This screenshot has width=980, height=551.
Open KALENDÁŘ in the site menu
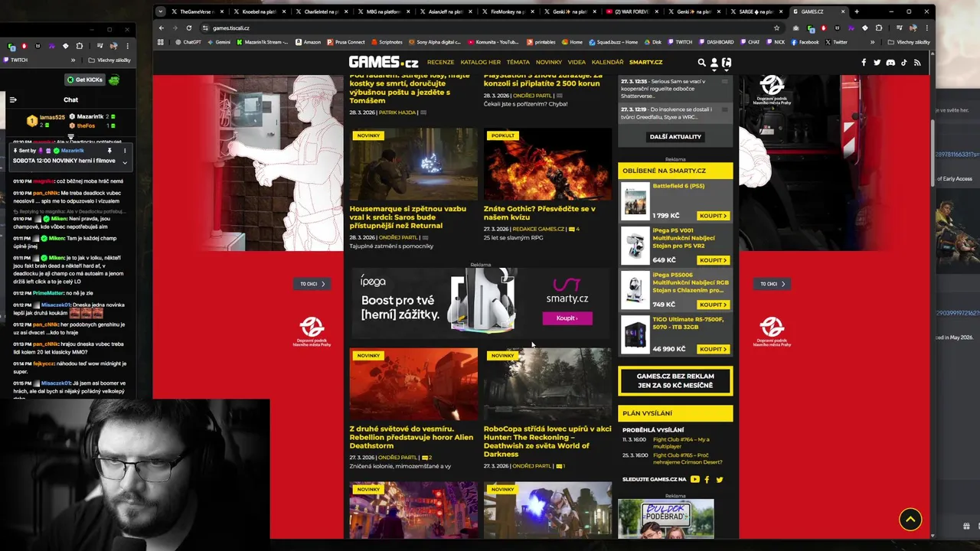click(608, 62)
